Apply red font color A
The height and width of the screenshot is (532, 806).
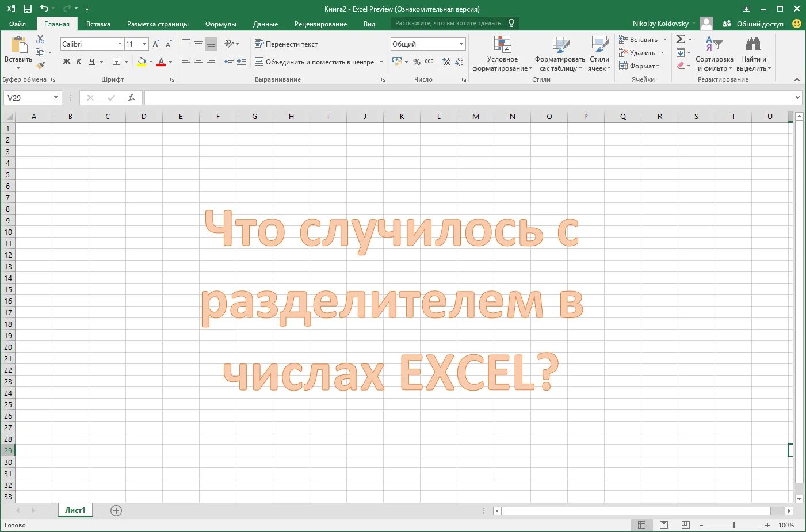[x=161, y=62]
